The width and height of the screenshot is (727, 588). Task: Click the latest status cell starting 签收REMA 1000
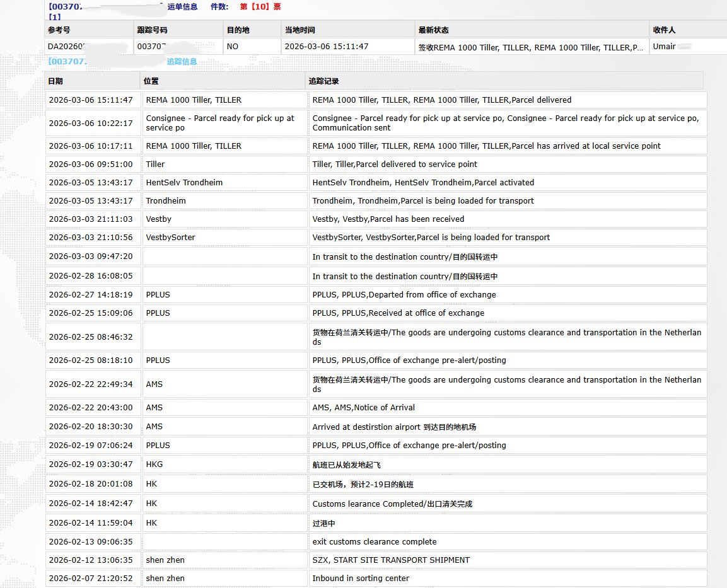pos(530,47)
